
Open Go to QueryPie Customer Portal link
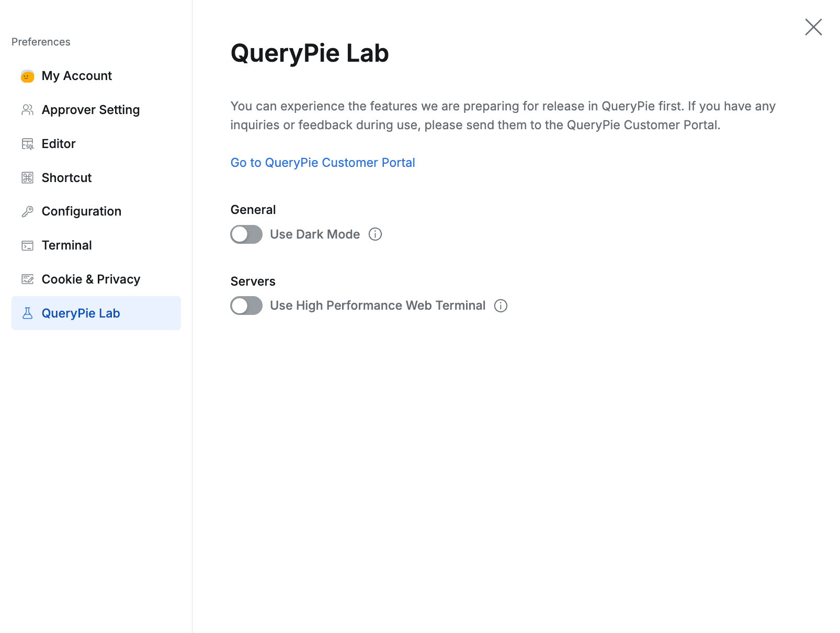click(x=322, y=162)
